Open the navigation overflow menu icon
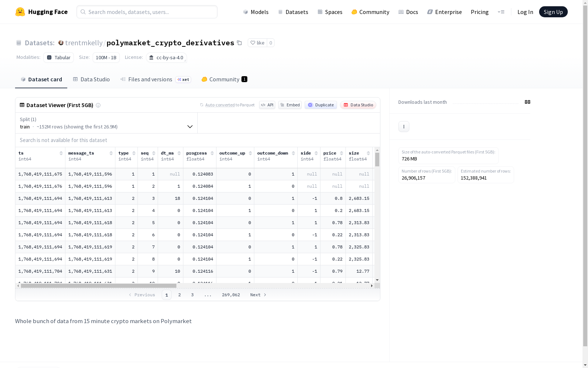Image resolution: width=588 pixels, height=368 pixels. tap(501, 12)
